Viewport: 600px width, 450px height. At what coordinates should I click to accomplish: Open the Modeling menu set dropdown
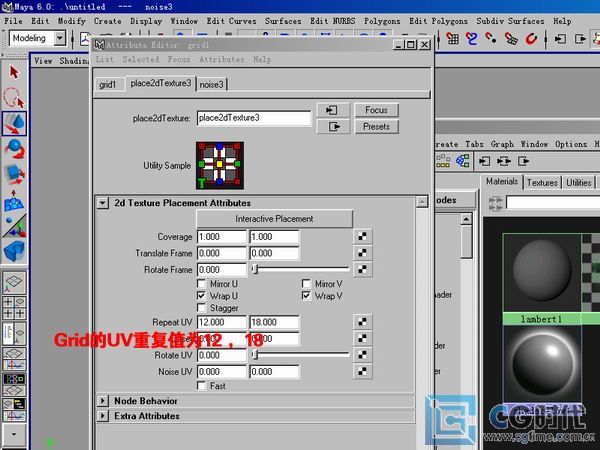point(60,38)
